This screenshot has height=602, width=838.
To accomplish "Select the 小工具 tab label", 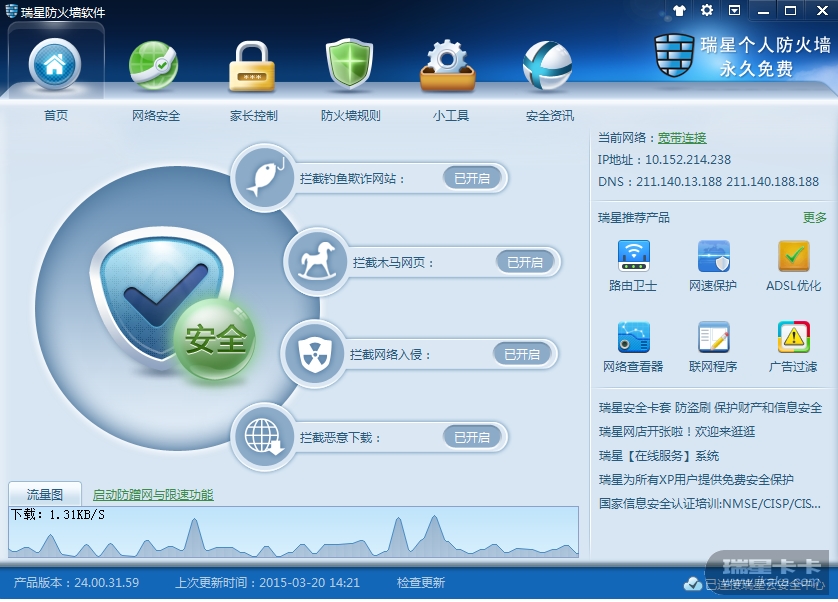I will [451, 115].
